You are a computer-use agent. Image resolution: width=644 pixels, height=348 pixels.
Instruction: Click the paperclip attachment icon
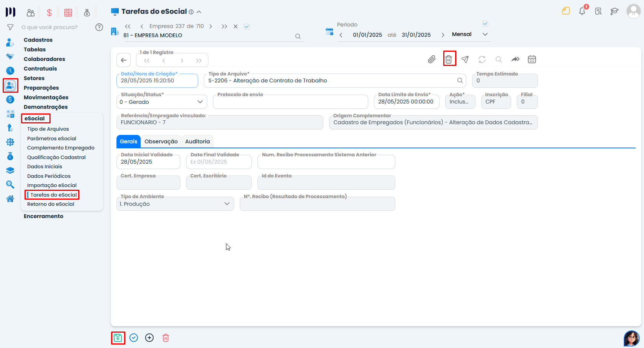coord(432,59)
